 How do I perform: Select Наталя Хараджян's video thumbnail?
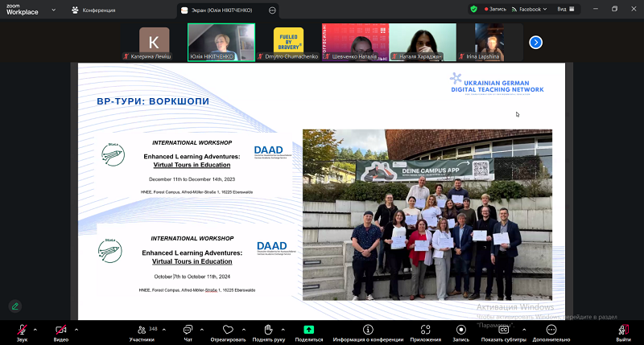click(423, 42)
